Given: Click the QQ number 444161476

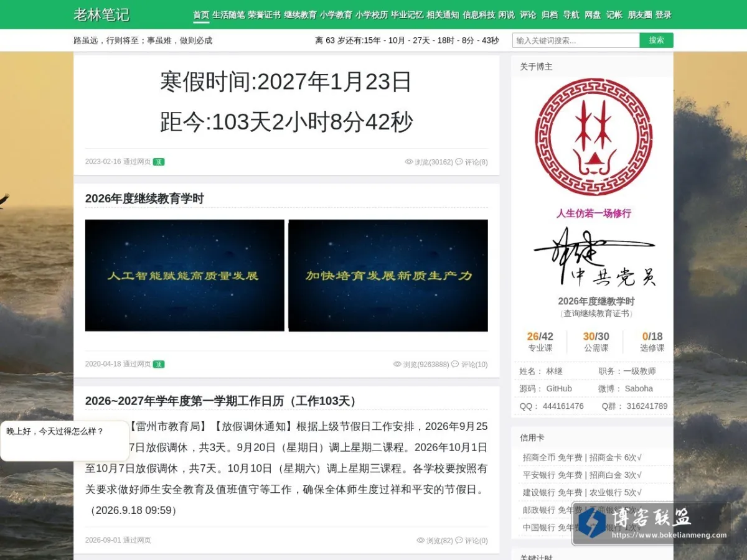Looking at the screenshot, I should pos(563,406).
